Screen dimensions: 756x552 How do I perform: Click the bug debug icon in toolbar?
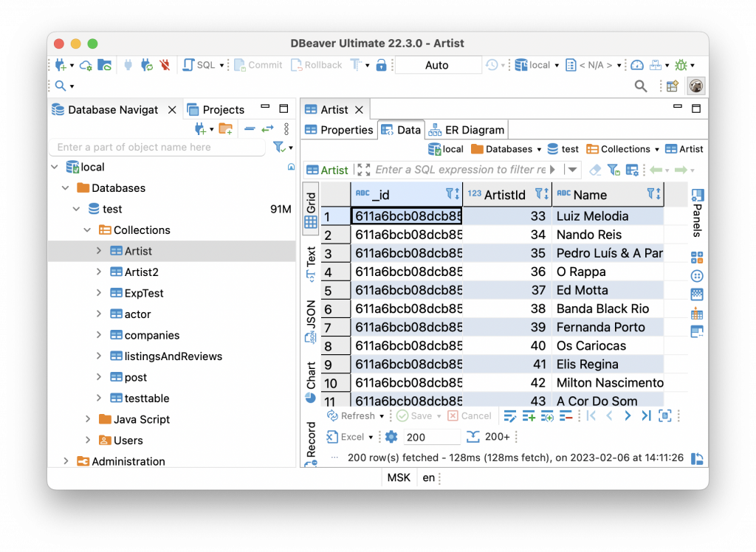(x=681, y=65)
